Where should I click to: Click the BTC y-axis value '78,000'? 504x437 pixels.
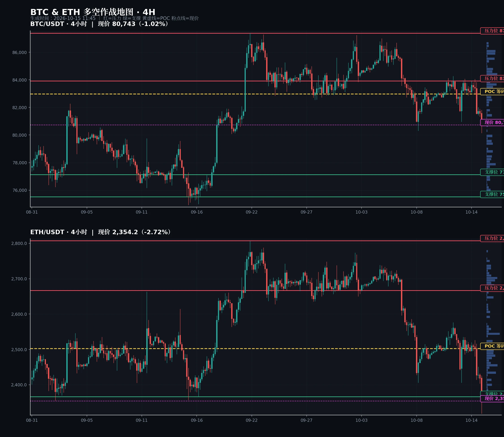coord(19,163)
